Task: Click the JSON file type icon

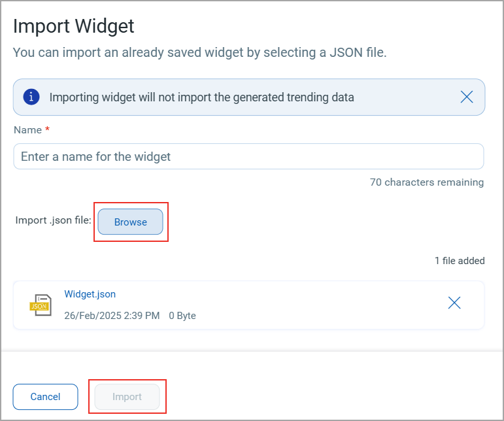Action: (x=41, y=305)
